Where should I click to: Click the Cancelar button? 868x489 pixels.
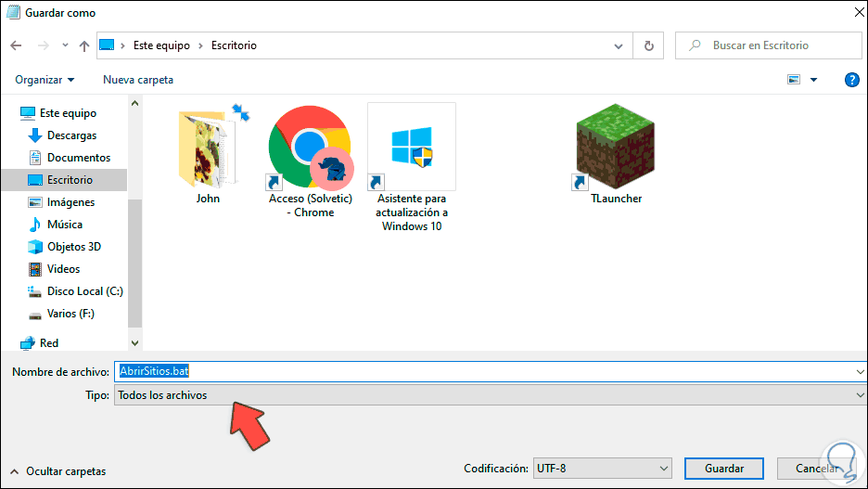816,469
